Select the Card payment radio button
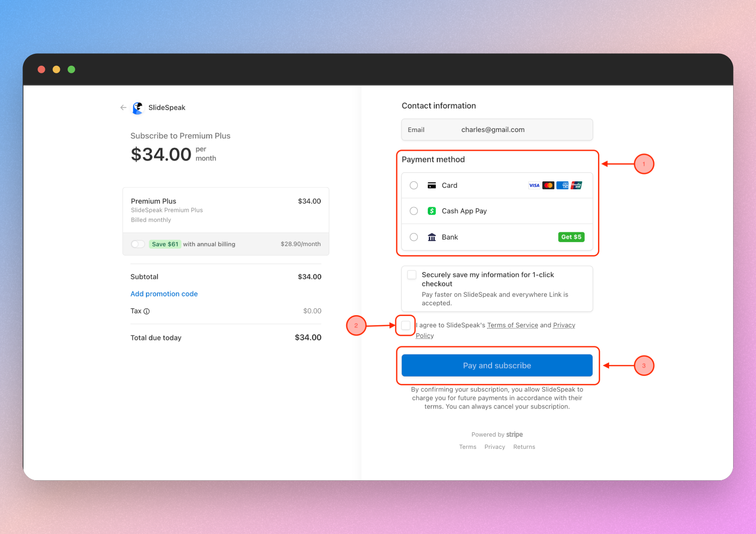The height and width of the screenshot is (534, 756). (x=414, y=185)
